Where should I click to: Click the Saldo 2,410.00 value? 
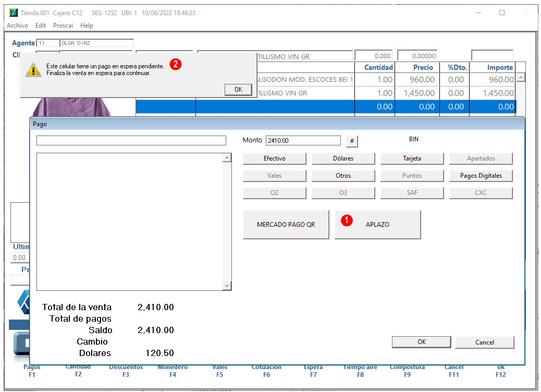[156, 330]
